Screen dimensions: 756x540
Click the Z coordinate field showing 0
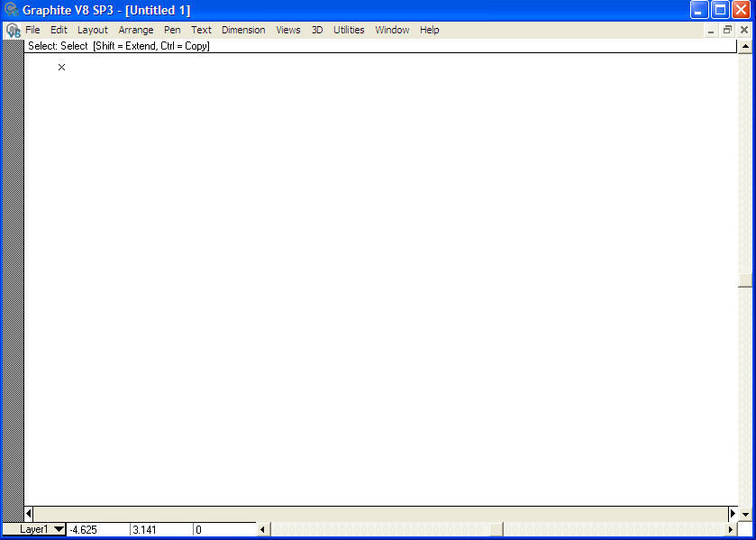224,529
